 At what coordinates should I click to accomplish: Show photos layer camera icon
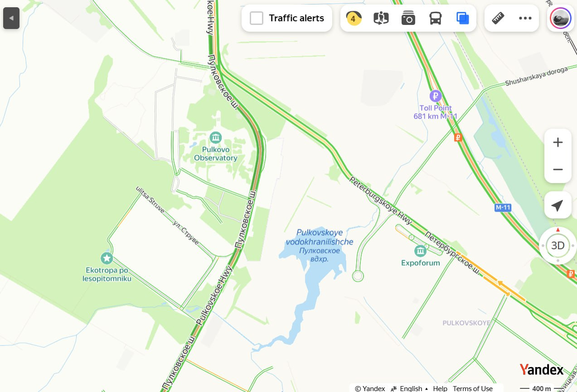point(408,18)
